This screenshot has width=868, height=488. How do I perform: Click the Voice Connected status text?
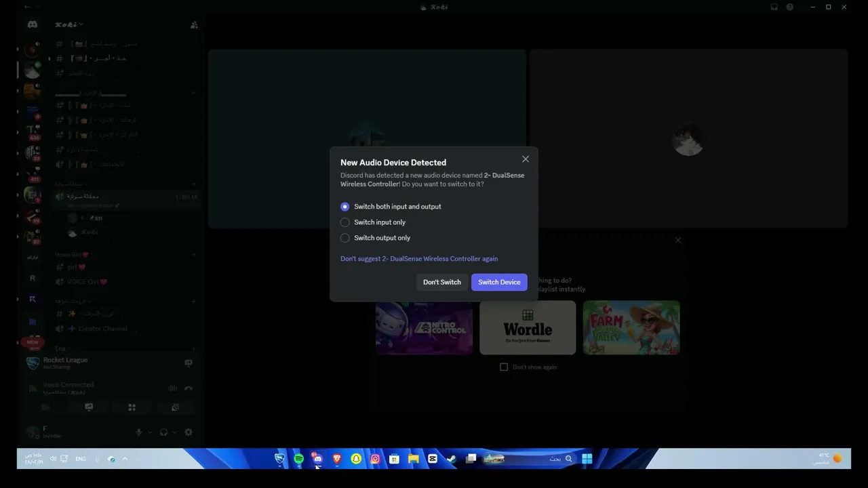point(68,385)
